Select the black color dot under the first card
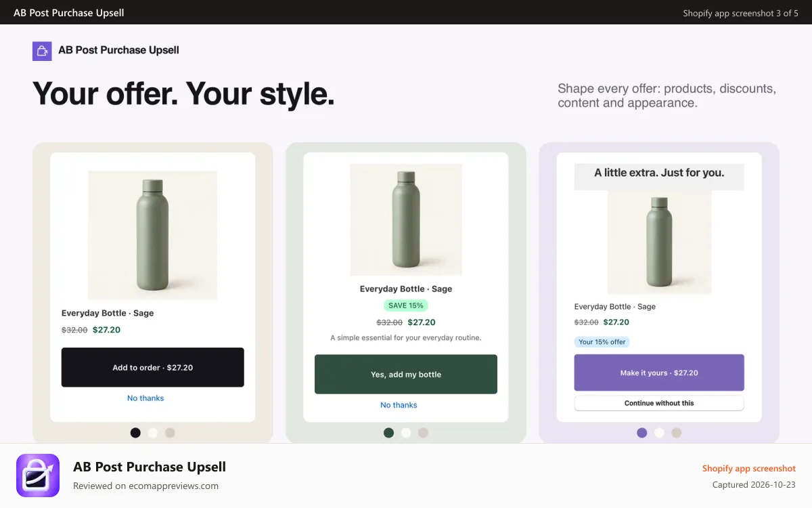Image resolution: width=812 pixels, height=508 pixels. [135, 433]
